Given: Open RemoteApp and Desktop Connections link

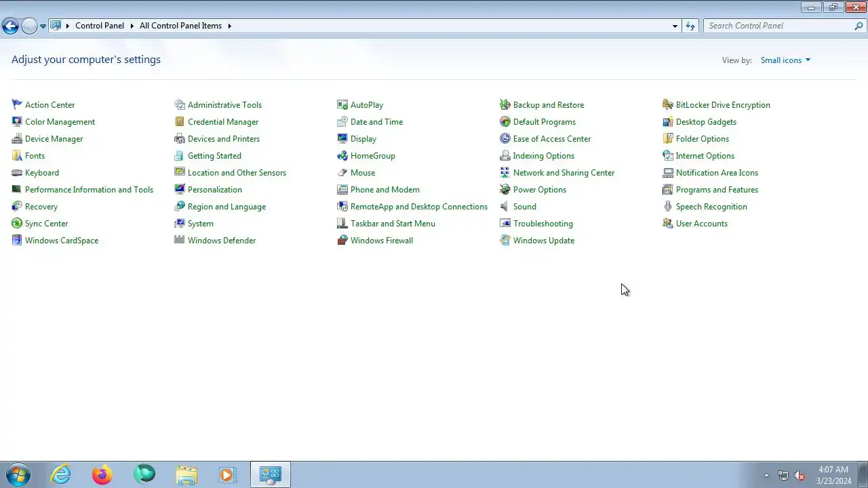Looking at the screenshot, I should [419, 207].
